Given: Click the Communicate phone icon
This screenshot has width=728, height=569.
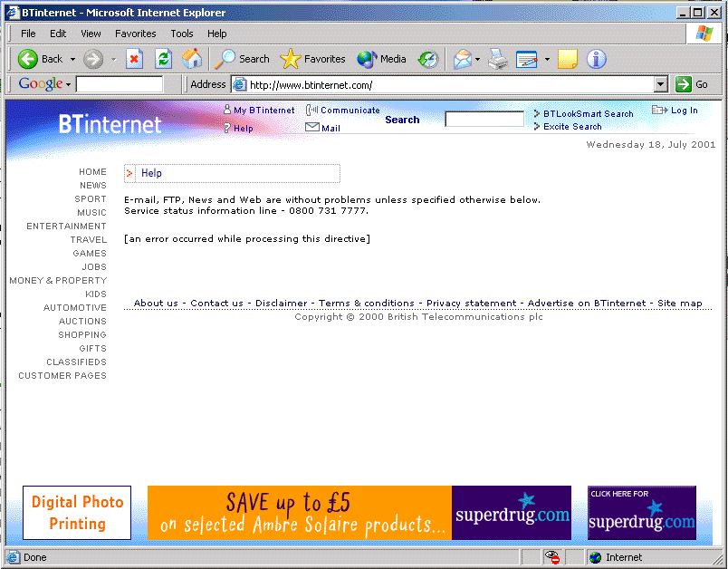Looking at the screenshot, I should tap(312, 110).
